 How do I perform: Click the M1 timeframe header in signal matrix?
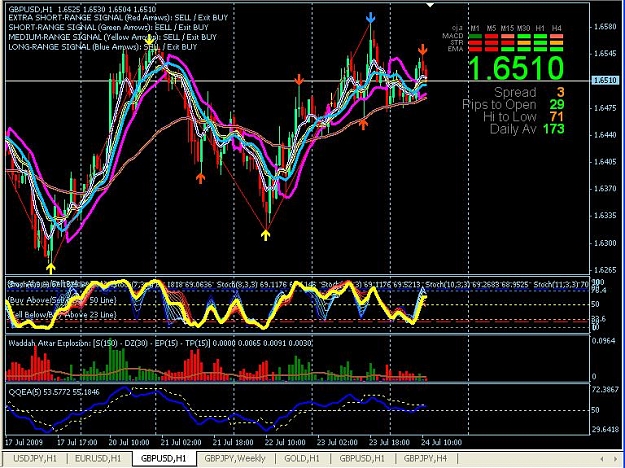pos(475,28)
